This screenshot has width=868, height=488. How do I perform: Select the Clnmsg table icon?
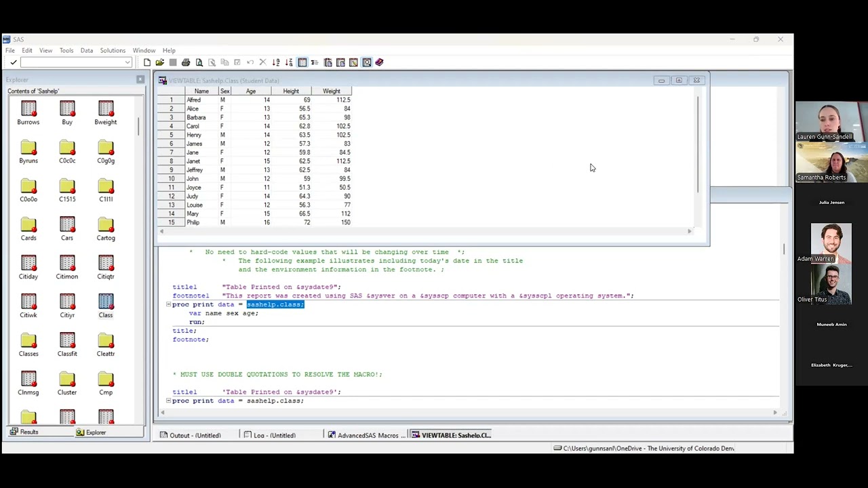point(28,380)
